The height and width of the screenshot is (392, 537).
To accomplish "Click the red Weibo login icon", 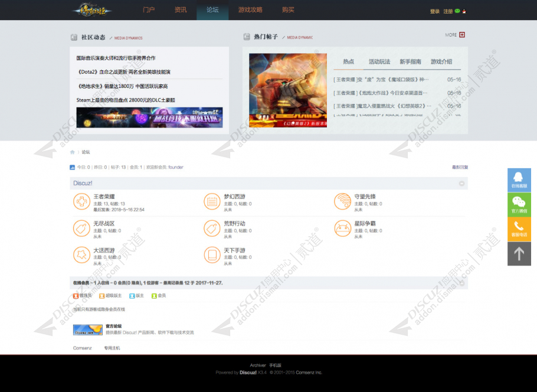I will click(x=464, y=11).
